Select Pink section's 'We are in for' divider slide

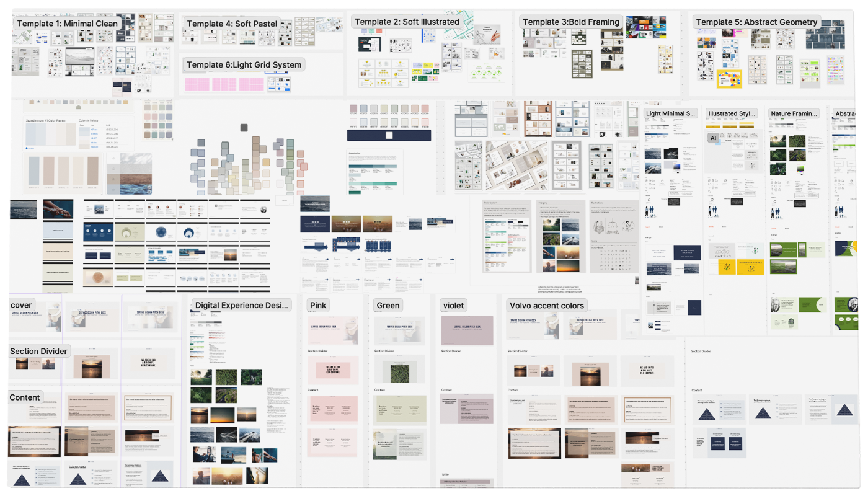pyautogui.click(x=333, y=370)
